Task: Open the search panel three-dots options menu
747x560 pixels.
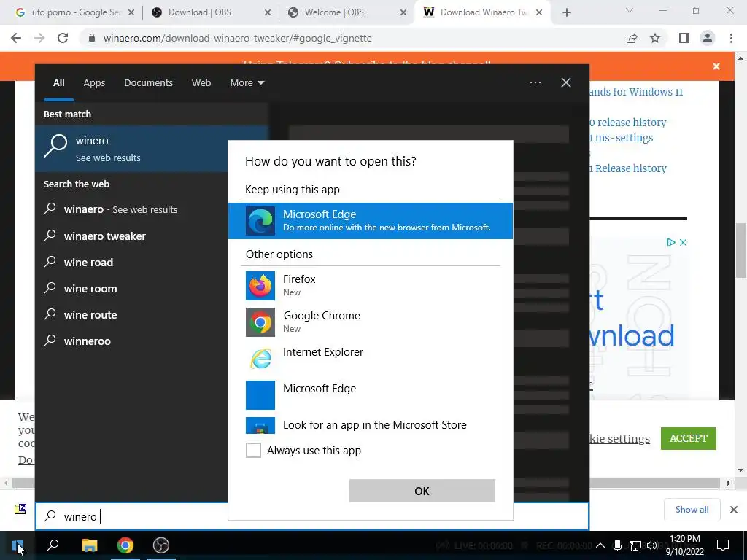Action: tap(535, 82)
